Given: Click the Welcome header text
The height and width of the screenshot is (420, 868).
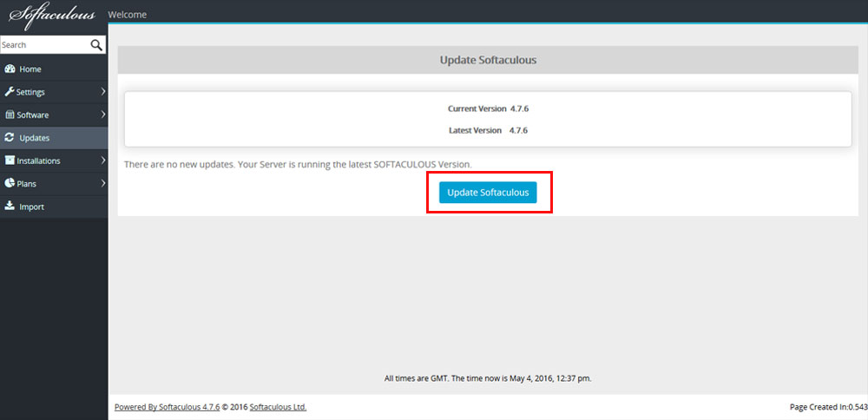Looking at the screenshot, I should click(x=128, y=15).
